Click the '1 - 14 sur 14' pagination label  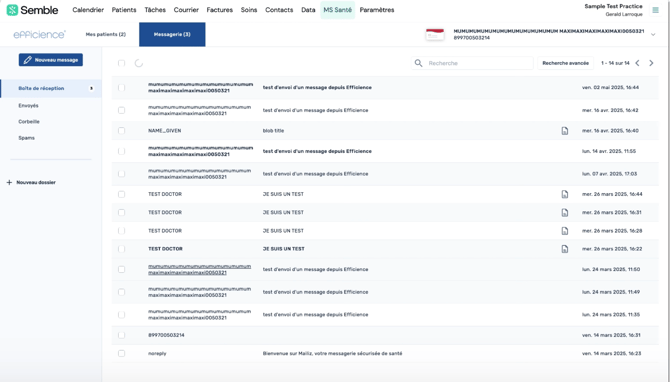[x=615, y=63]
